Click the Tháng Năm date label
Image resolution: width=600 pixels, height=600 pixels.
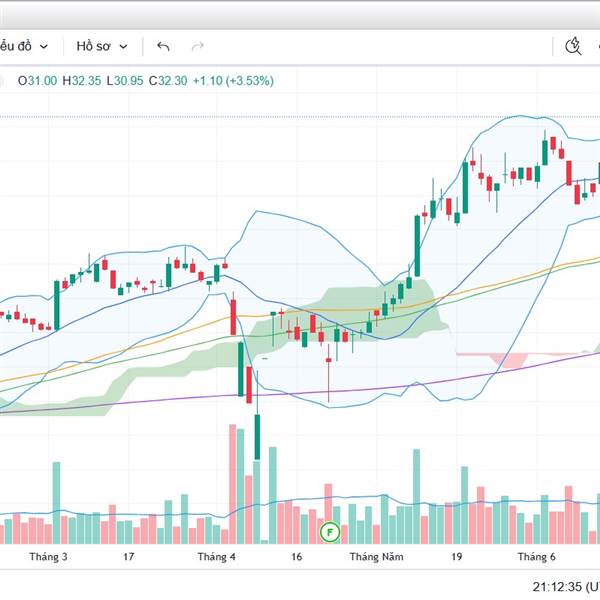(x=377, y=556)
